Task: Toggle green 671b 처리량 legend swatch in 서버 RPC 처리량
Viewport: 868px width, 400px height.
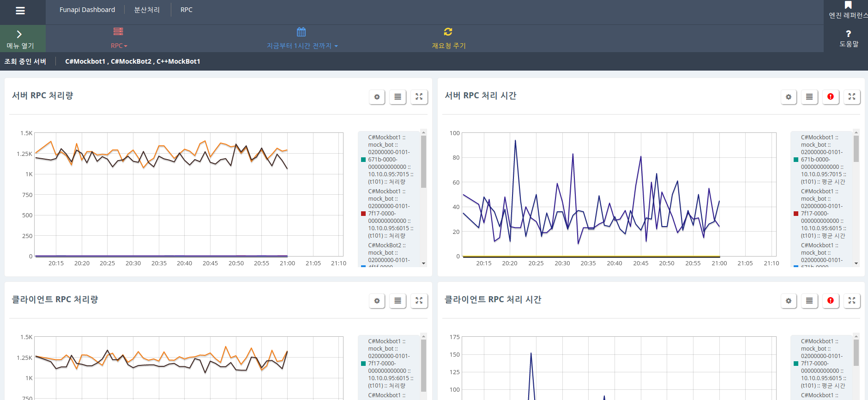Action: [363, 160]
